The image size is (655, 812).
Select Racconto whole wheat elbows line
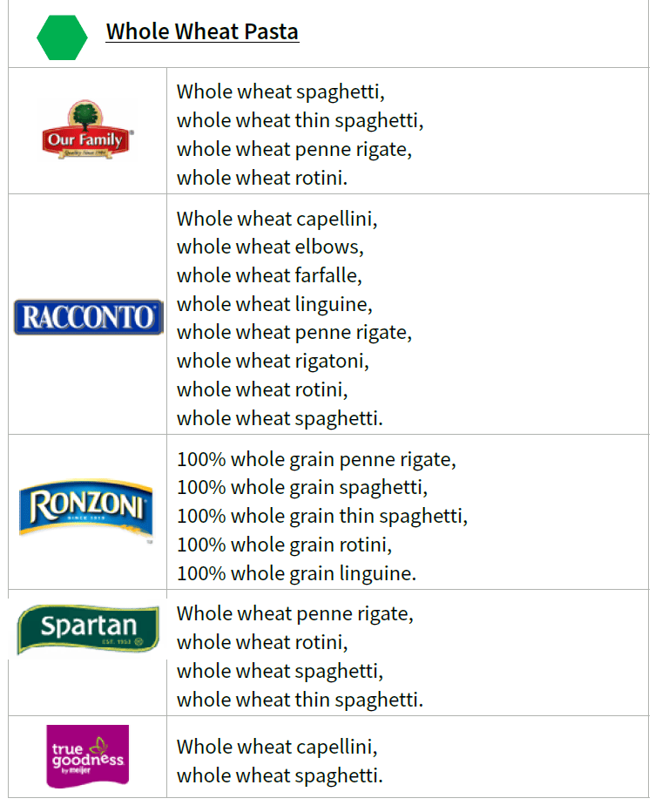270,247
